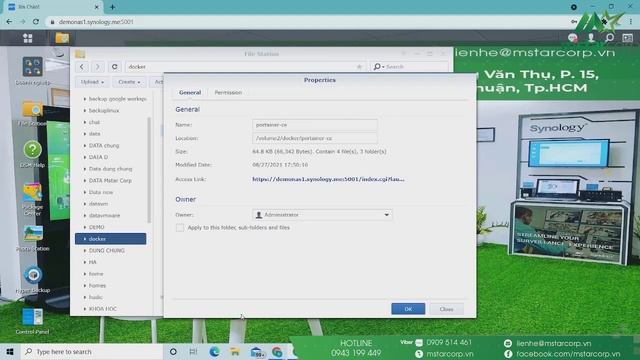The height and width of the screenshot is (360, 640).
Task: Click the File Station search magnifier icon
Action: click(378, 67)
